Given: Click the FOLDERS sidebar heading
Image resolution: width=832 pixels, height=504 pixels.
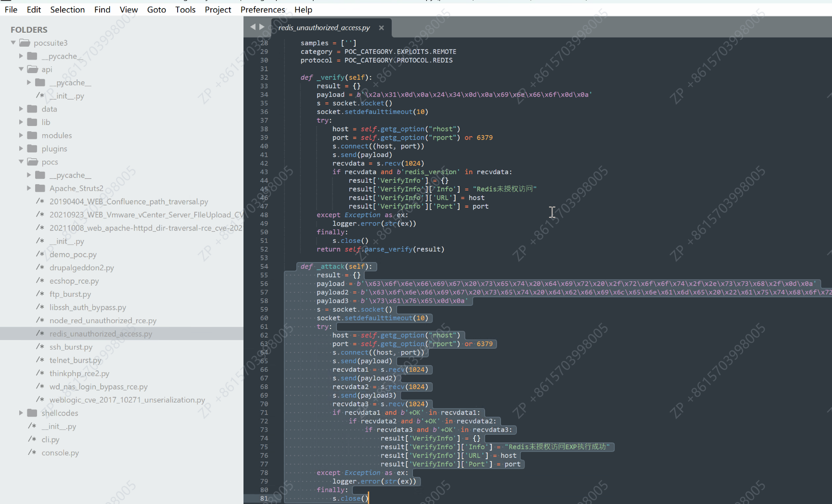Looking at the screenshot, I should pyautogui.click(x=29, y=30).
